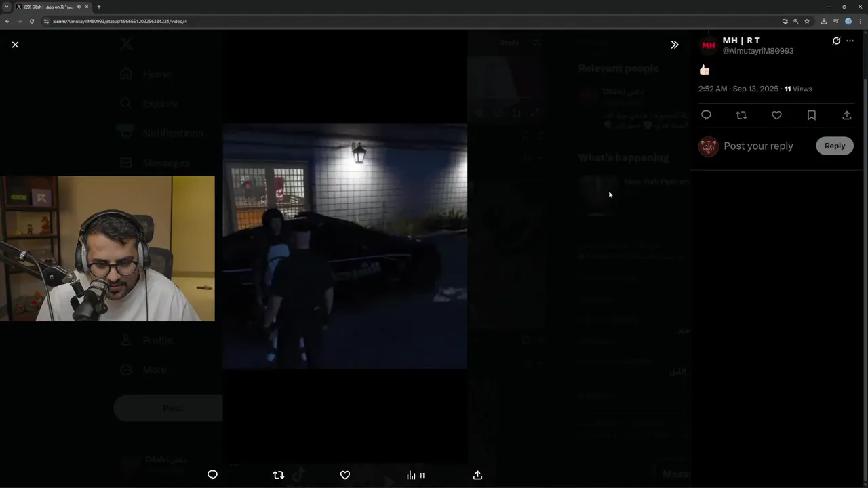
Task: Close the media viewer with the X
Action: (15, 45)
